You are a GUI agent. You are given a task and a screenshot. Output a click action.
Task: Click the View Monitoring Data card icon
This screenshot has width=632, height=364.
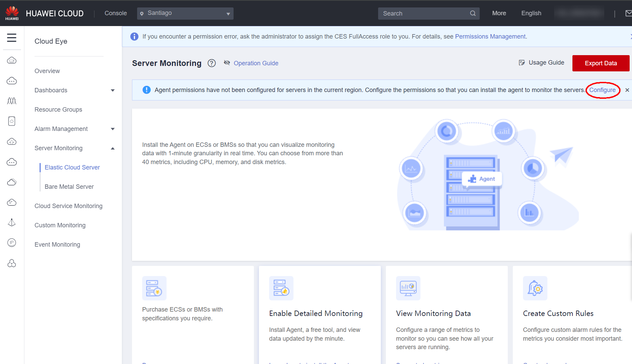tap(408, 288)
